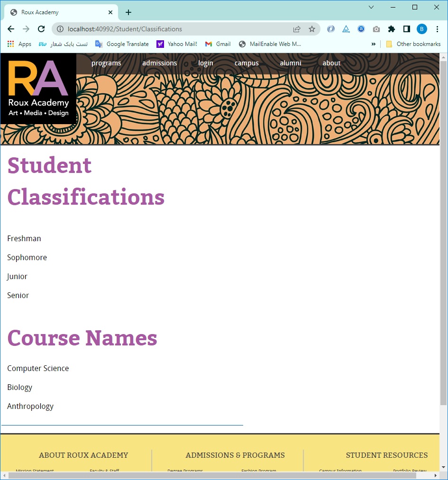Toggle the browser side panel icon
Viewport: 448px width, 480px height.
pyautogui.click(x=406, y=29)
